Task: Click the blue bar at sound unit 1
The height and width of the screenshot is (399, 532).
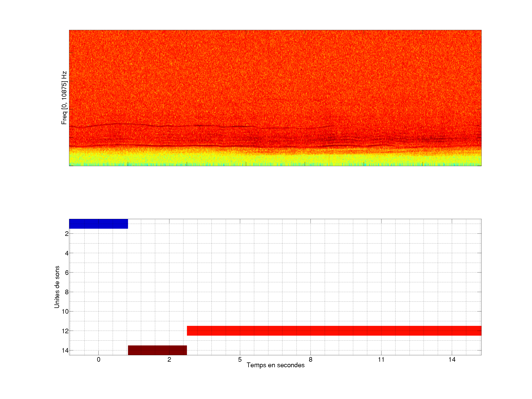Action: 98,224
